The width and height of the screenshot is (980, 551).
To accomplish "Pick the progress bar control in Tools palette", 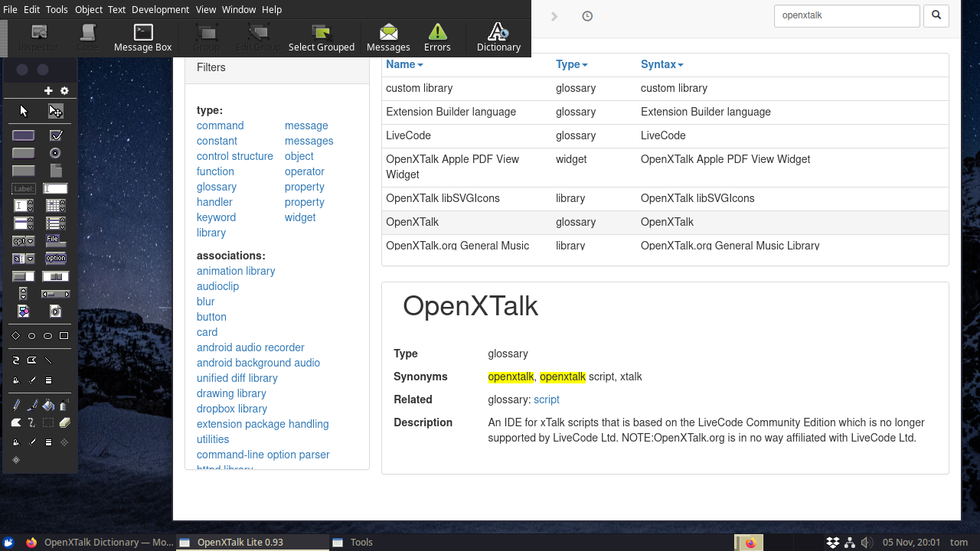I will click(24, 276).
